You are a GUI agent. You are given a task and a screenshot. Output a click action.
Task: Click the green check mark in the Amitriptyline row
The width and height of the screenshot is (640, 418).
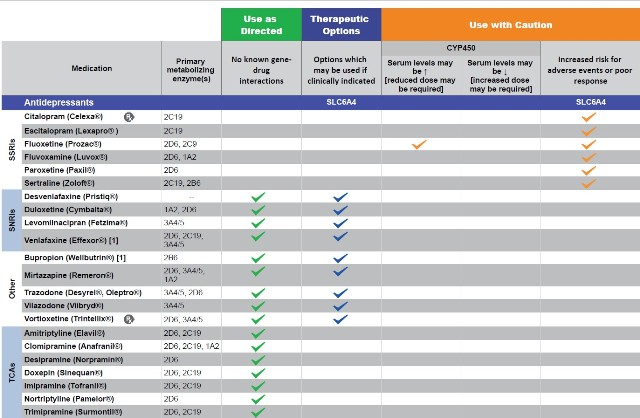point(259,332)
